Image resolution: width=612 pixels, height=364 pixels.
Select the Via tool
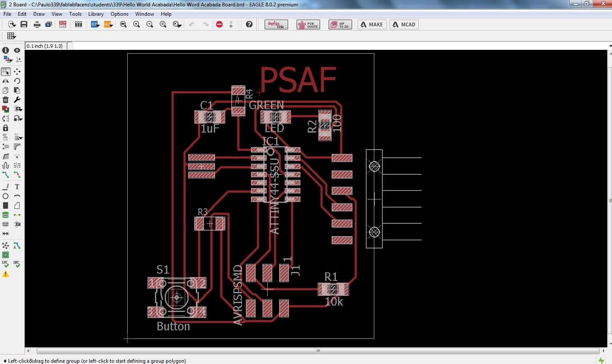pyautogui.click(x=6, y=215)
